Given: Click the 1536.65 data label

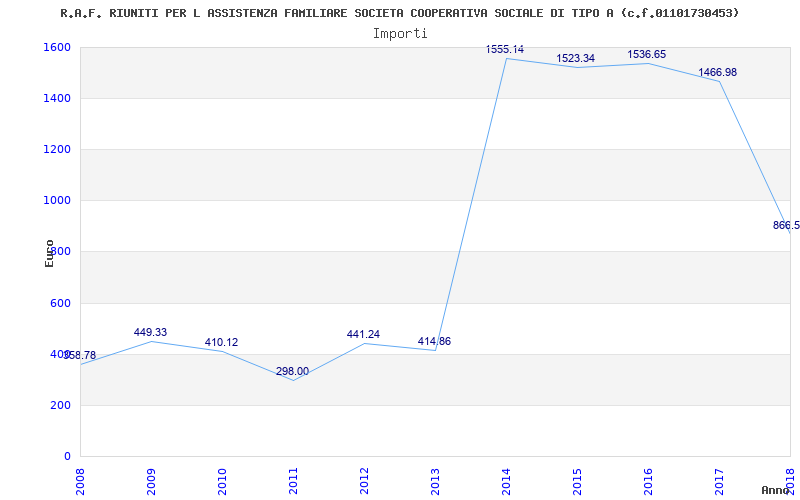Looking at the screenshot, I should pyautogui.click(x=646, y=55).
